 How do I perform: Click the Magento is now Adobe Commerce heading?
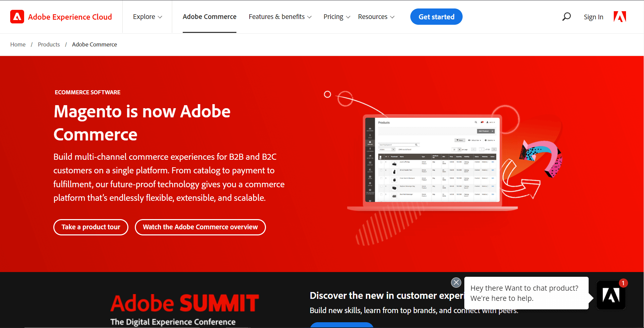[x=142, y=123]
